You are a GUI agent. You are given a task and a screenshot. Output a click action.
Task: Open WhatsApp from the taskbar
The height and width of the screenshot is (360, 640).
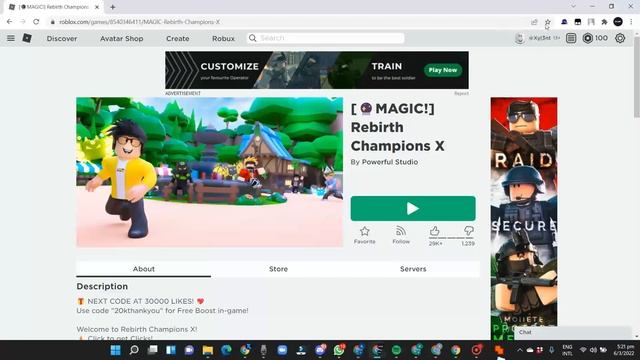point(339,350)
